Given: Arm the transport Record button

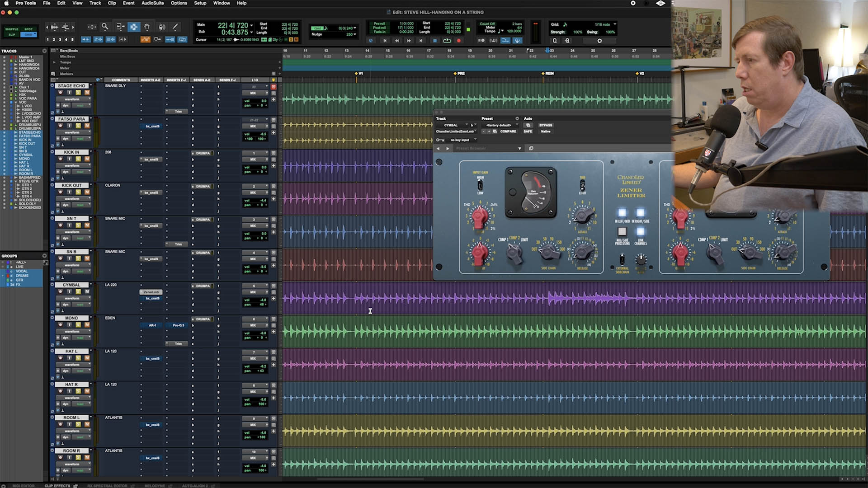Looking at the screenshot, I should 459,41.
